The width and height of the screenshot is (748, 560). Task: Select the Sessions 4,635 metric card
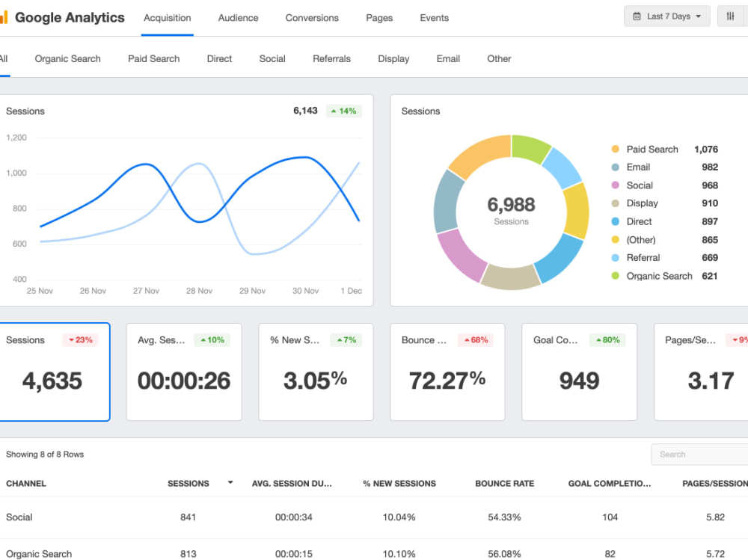point(55,372)
